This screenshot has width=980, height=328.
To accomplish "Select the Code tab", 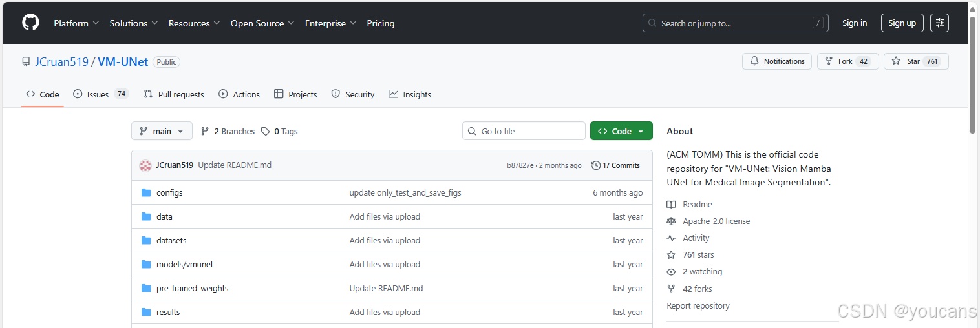I will pos(43,94).
